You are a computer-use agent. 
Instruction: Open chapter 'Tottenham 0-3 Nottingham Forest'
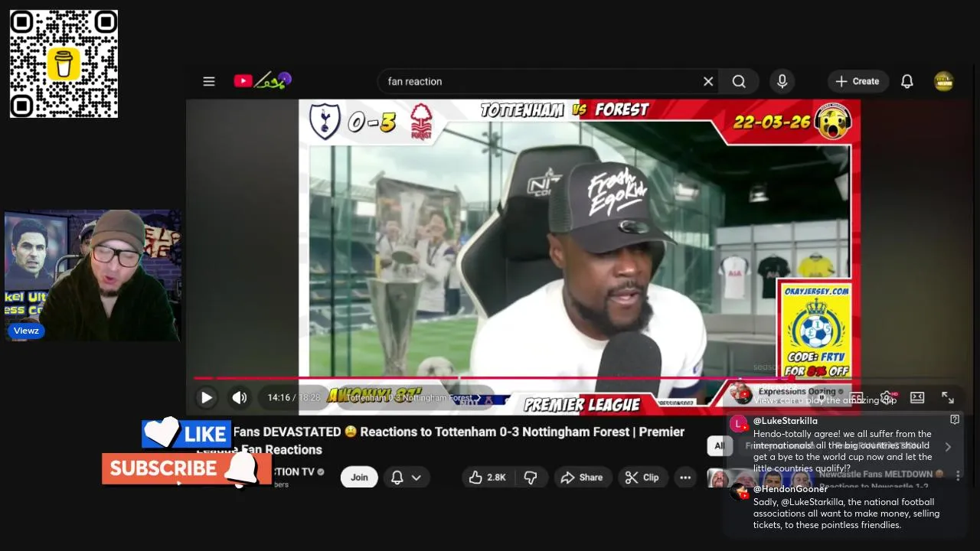414,398
